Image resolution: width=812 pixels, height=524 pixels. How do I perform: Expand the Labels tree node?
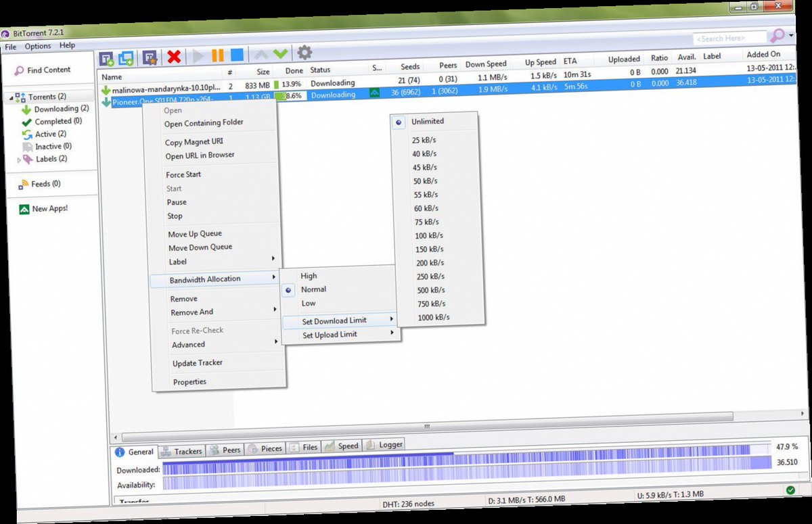click(19, 160)
